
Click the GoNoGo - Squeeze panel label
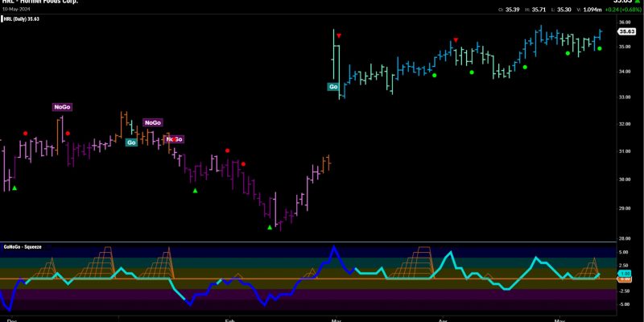tap(21, 247)
